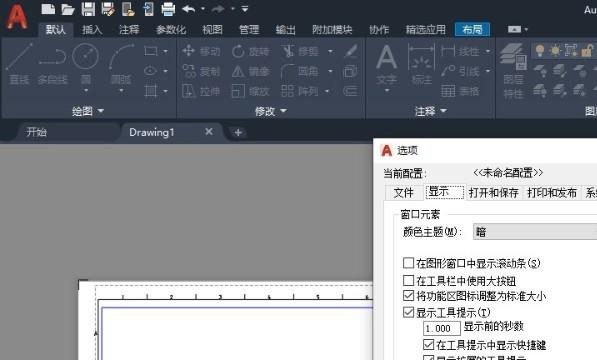
Task: Toggle the Show tooltips (显示工具提示) checkbox
Action: (408, 312)
